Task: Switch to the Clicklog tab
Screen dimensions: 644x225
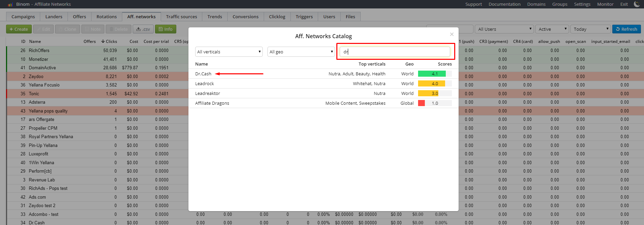Action: (x=277, y=17)
